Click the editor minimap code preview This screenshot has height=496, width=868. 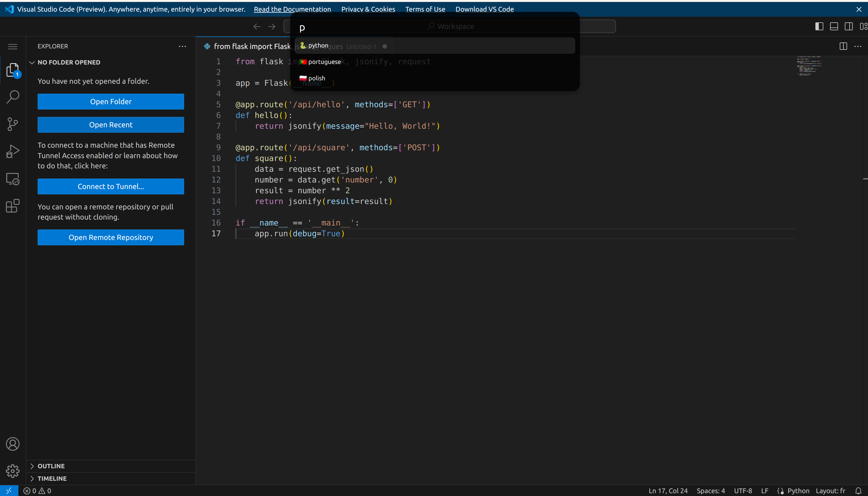pyautogui.click(x=809, y=66)
